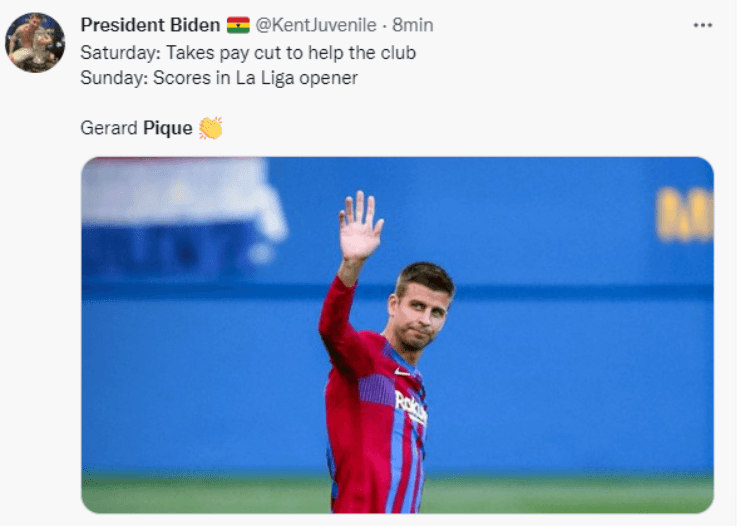Viewport: 740px width, 526px height.
Task: Click the President Biden profile avatar
Action: pyautogui.click(x=35, y=42)
